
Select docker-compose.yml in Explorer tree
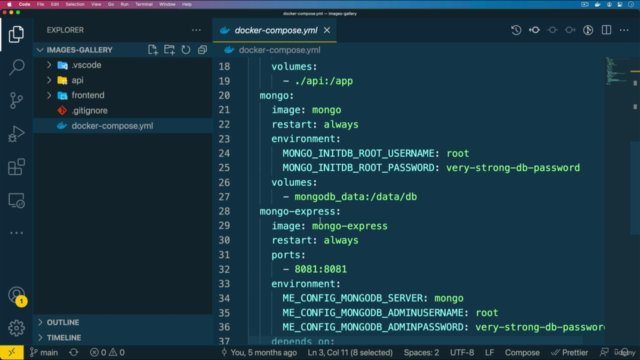(x=123, y=126)
